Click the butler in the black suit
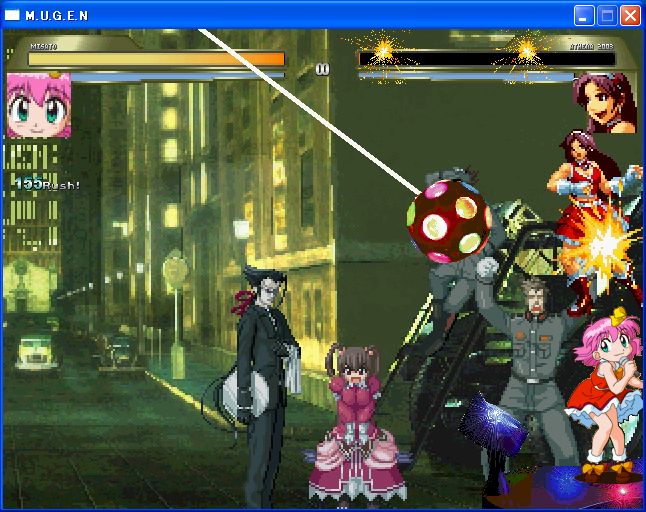Image resolution: width=646 pixels, height=512 pixels. [x=264, y=385]
